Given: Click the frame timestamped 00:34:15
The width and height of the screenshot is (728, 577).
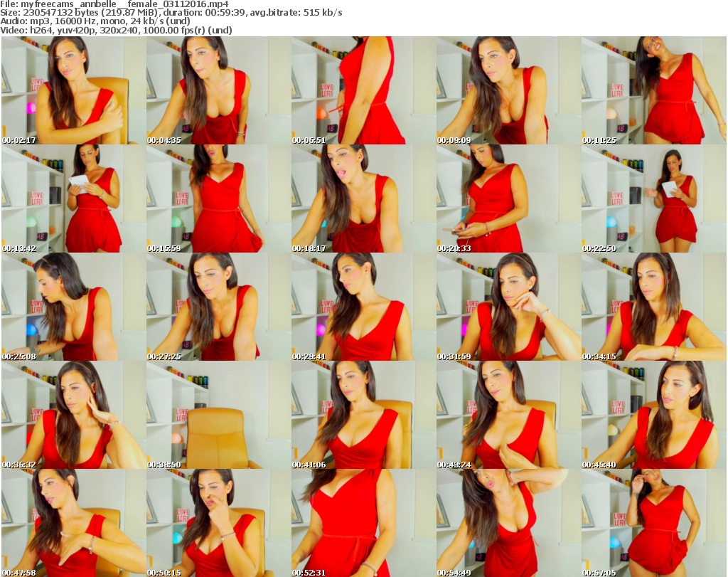Looking at the screenshot, I should click(x=653, y=307).
